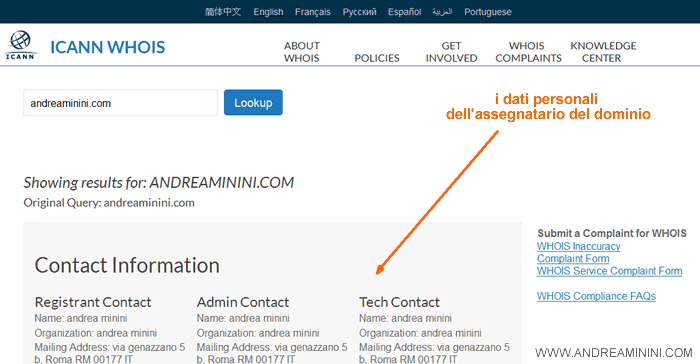Choose Español language
700x364 pixels.
point(404,12)
